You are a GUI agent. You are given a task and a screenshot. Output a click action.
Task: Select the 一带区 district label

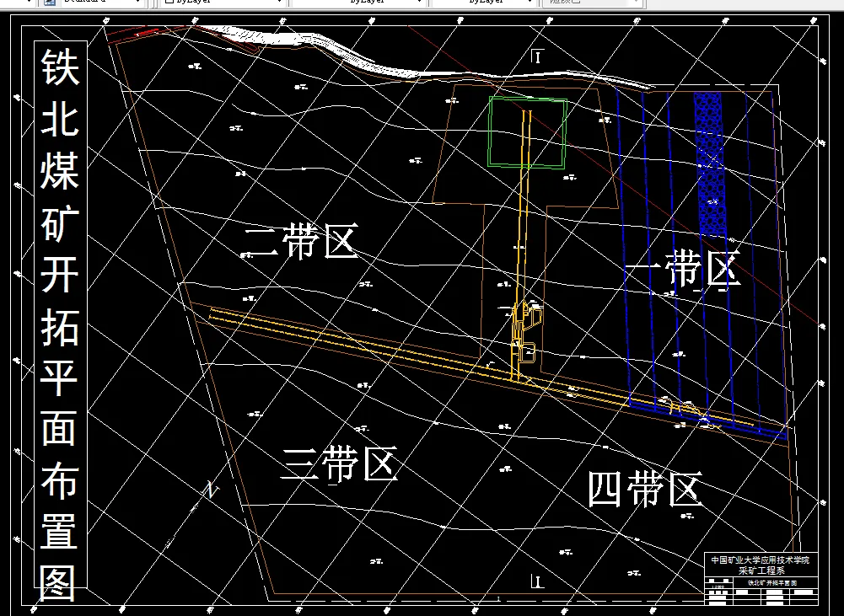tap(685, 271)
